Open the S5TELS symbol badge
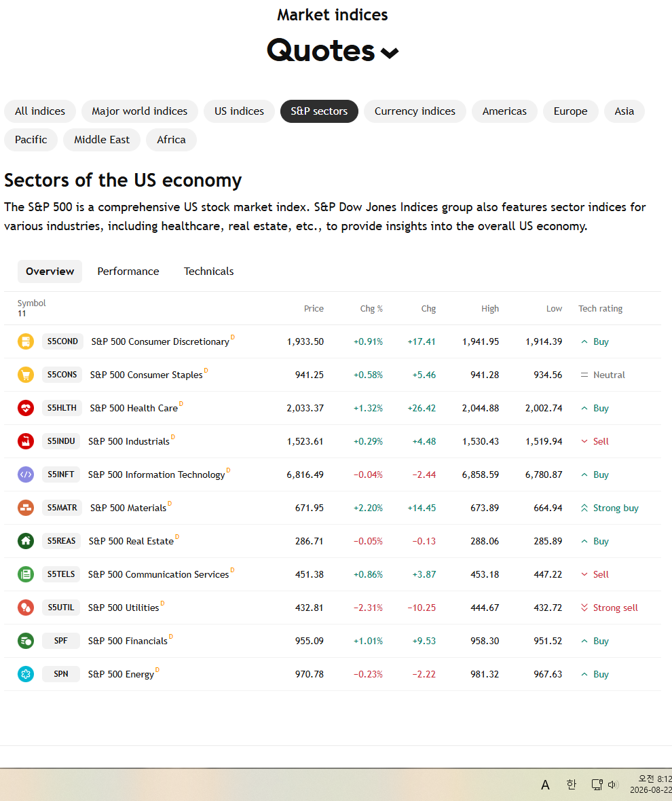Screen dimensions: 672x801 click(x=61, y=574)
